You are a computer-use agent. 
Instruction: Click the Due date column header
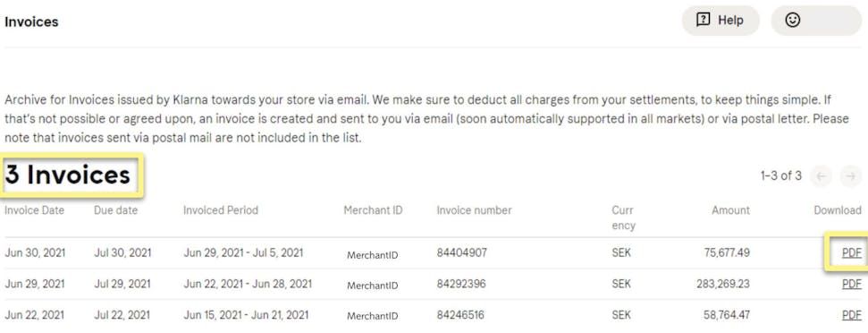point(115,210)
